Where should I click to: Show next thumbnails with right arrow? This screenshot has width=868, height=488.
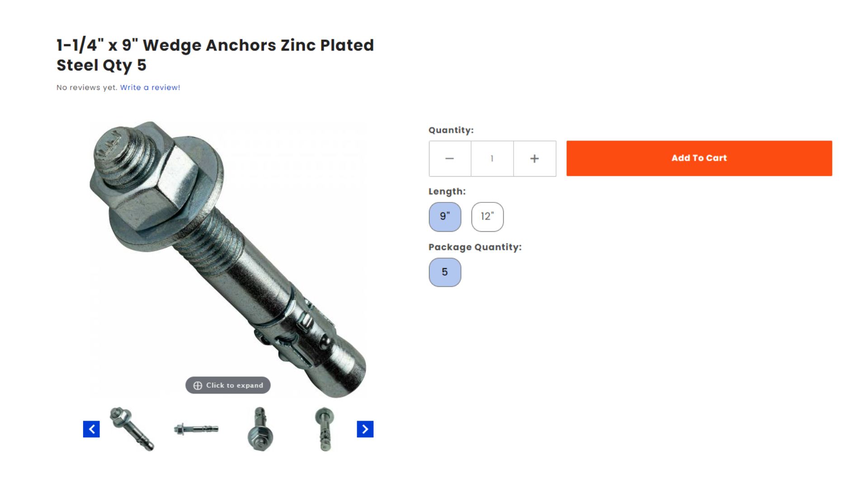coord(365,429)
